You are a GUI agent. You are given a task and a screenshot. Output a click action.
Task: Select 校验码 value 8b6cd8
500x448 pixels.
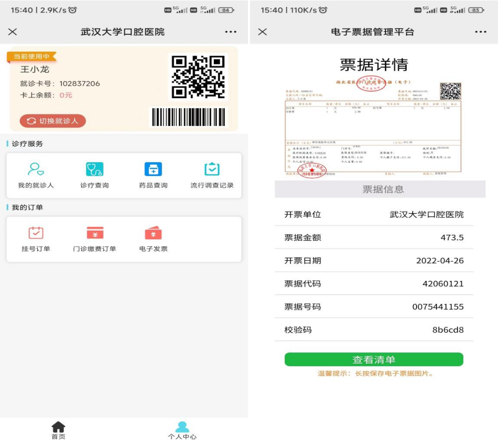pyautogui.click(x=448, y=330)
